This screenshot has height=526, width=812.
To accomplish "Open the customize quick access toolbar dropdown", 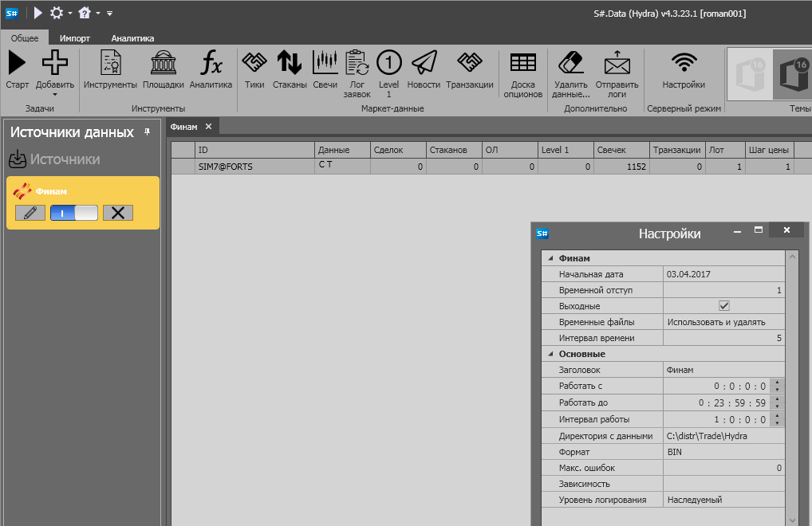I will click(x=110, y=14).
